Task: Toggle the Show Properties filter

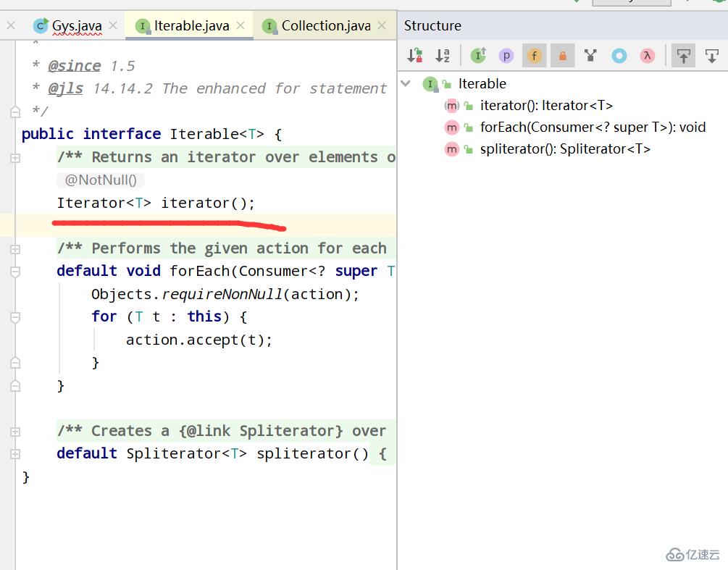Action: [x=506, y=56]
